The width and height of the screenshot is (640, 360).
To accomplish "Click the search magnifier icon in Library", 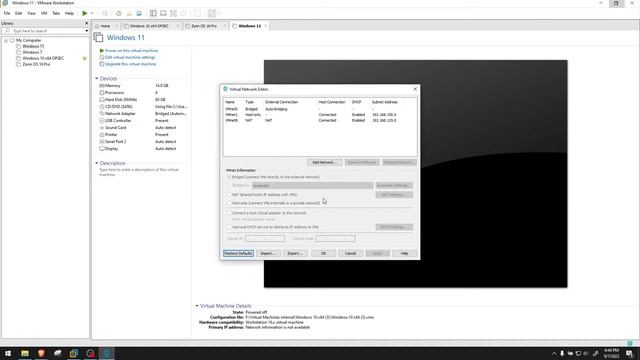I will coord(7,31).
